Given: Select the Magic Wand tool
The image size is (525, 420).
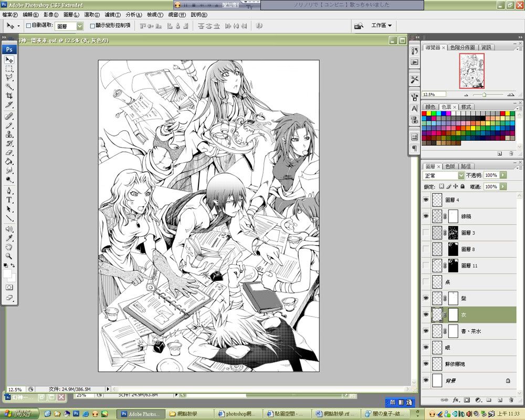Looking at the screenshot, I should pos(9,87).
